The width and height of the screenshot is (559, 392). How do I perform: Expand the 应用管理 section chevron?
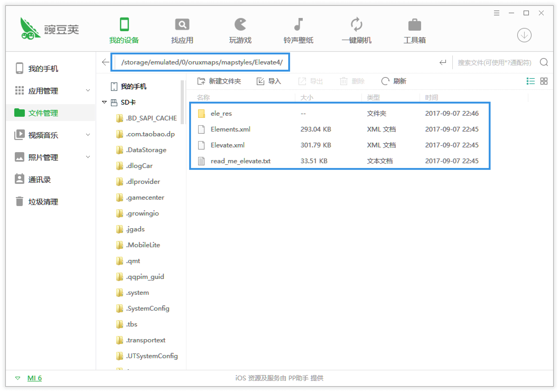[x=88, y=91]
